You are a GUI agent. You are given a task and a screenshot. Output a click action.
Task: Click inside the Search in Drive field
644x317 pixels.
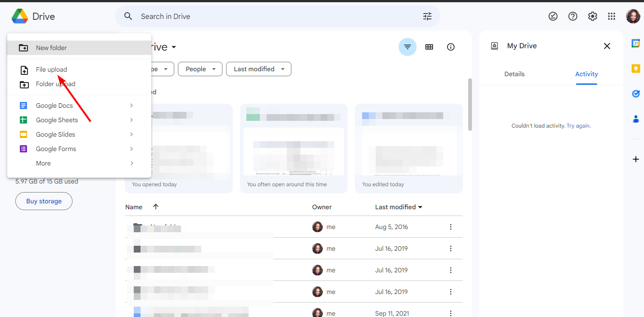click(278, 16)
